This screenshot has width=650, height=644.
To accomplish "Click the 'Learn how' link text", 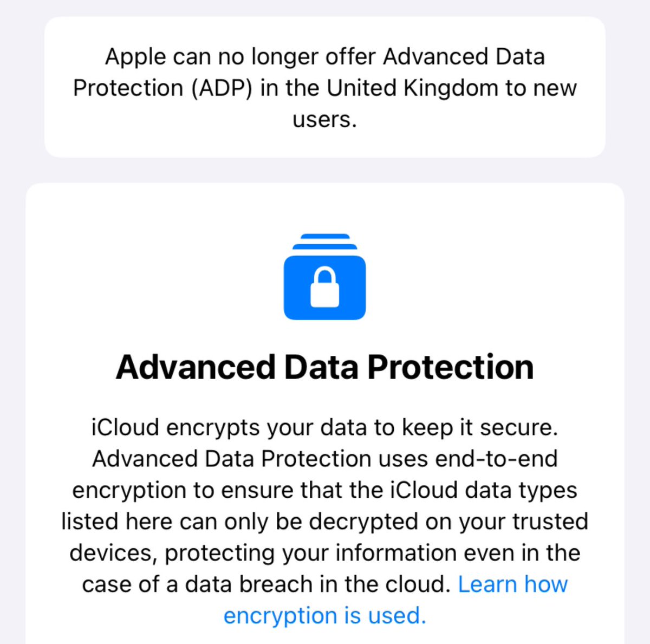I will click(x=512, y=584).
